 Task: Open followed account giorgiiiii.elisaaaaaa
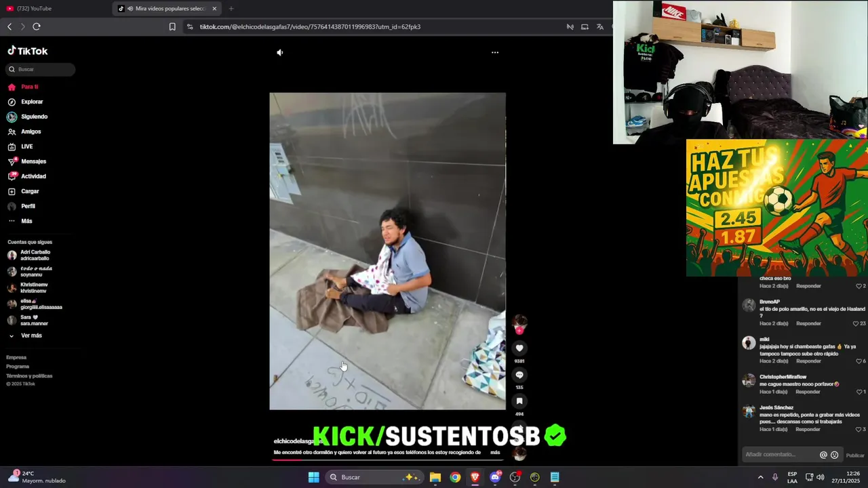tap(35, 304)
